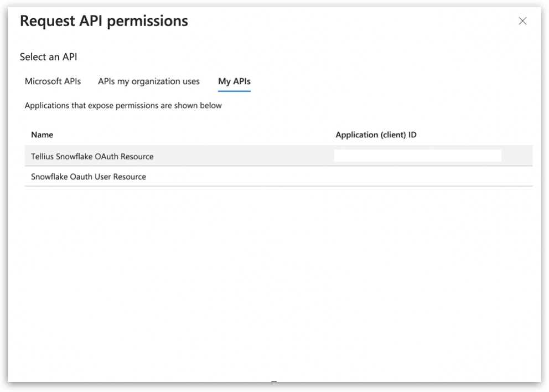The width and height of the screenshot is (549, 392).
Task: Click client ID cell of Snowflake Oauth User row
Action: click(x=417, y=177)
